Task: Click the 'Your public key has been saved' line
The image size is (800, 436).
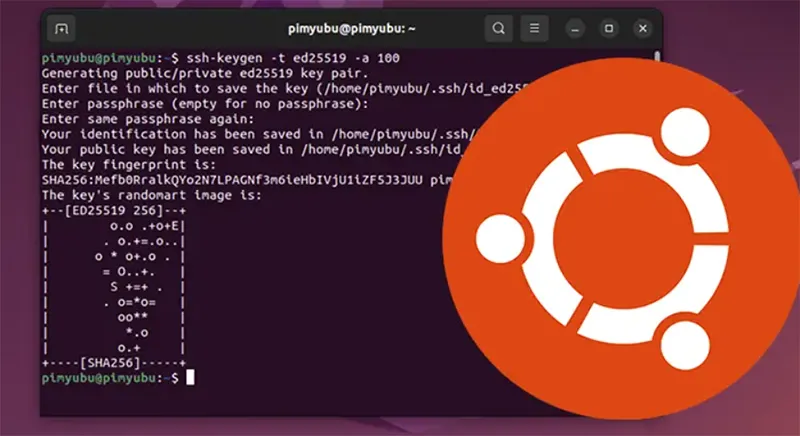Action: 252,149
